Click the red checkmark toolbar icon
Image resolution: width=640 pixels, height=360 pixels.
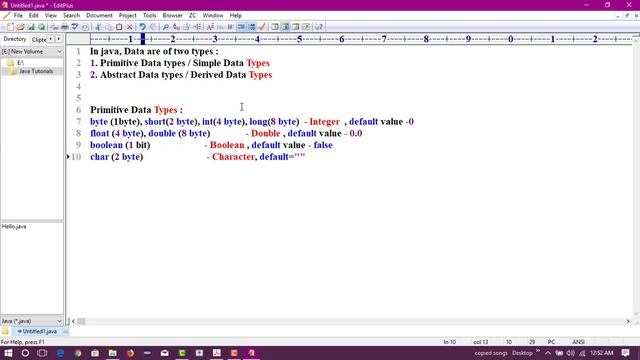point(262,27)
